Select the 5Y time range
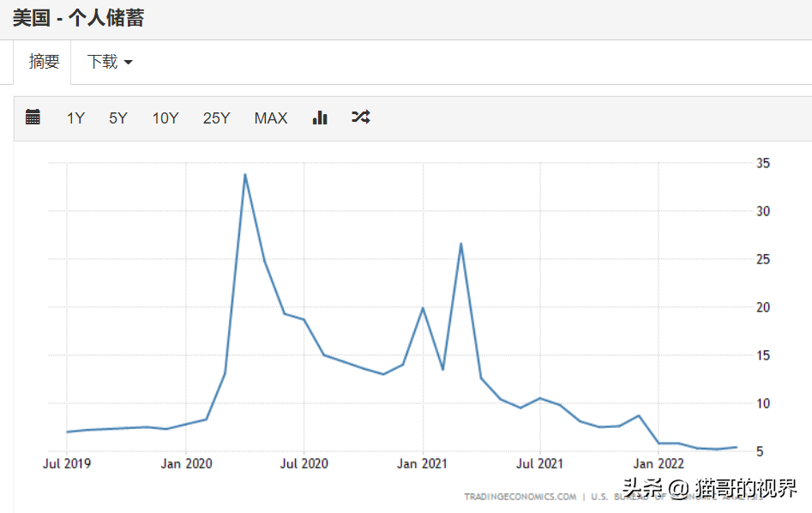The image size is (812, 513). (118, 118)
